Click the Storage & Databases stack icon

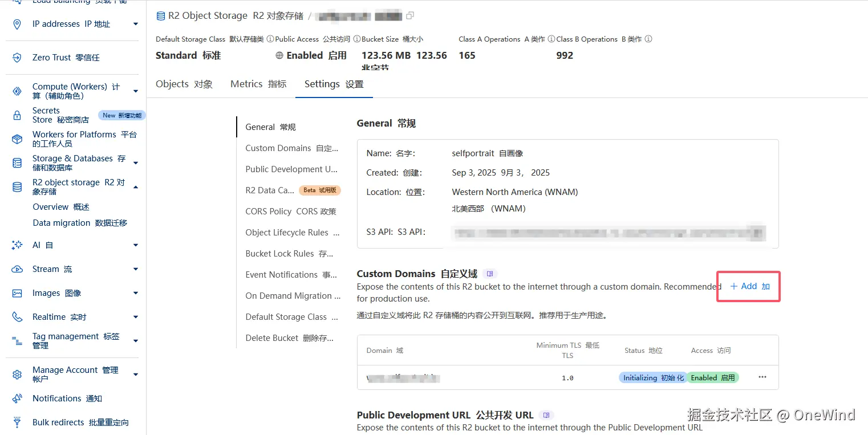point(17,163)
